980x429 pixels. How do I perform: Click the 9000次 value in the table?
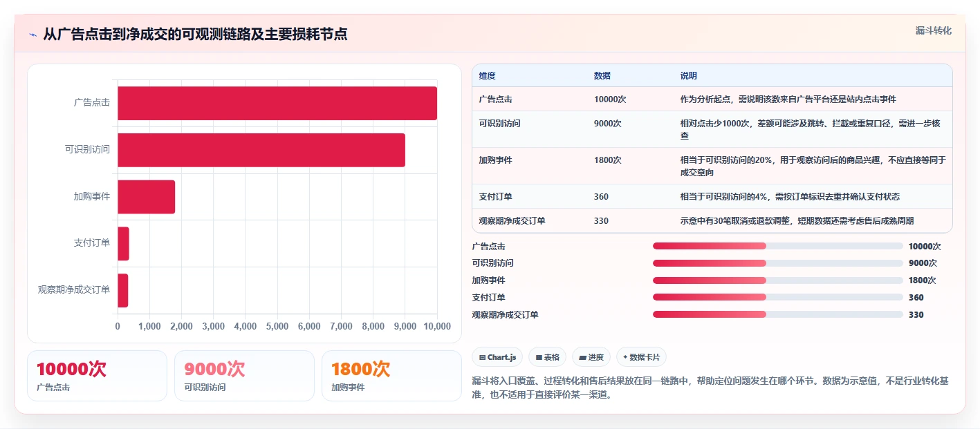pyautogui.click(x=608, y=124)
